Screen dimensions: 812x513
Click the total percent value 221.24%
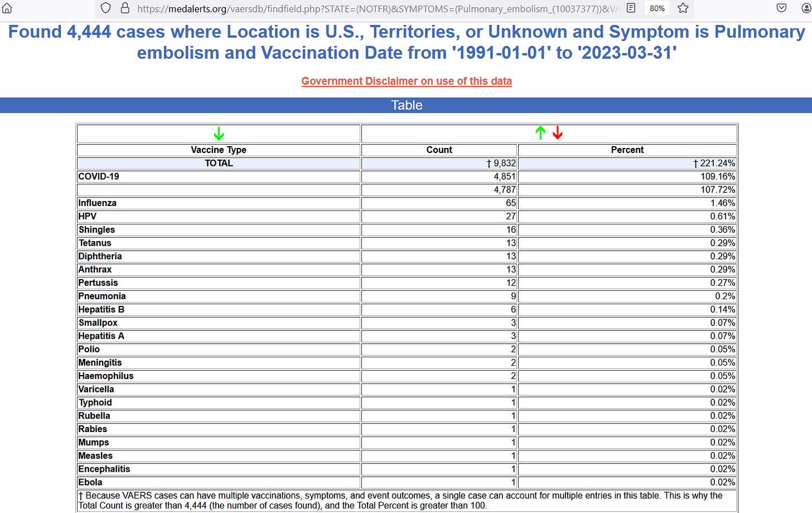[x=714, y=163]
